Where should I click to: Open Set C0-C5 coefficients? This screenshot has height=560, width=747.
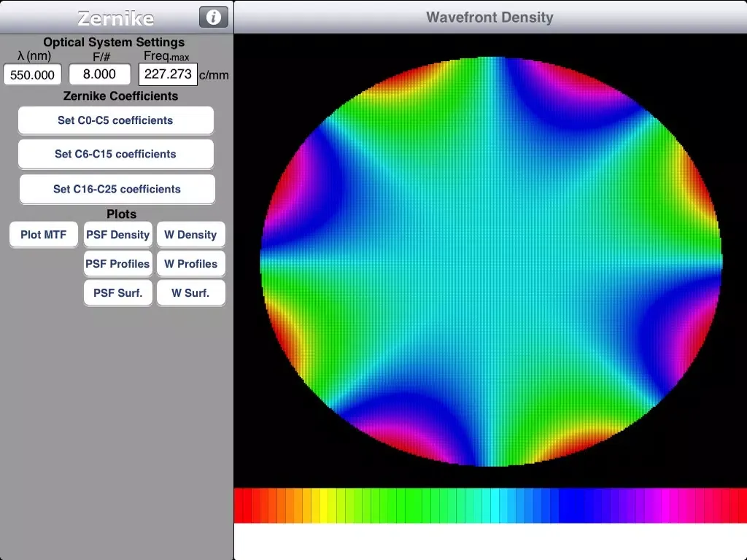coord(116,120)
